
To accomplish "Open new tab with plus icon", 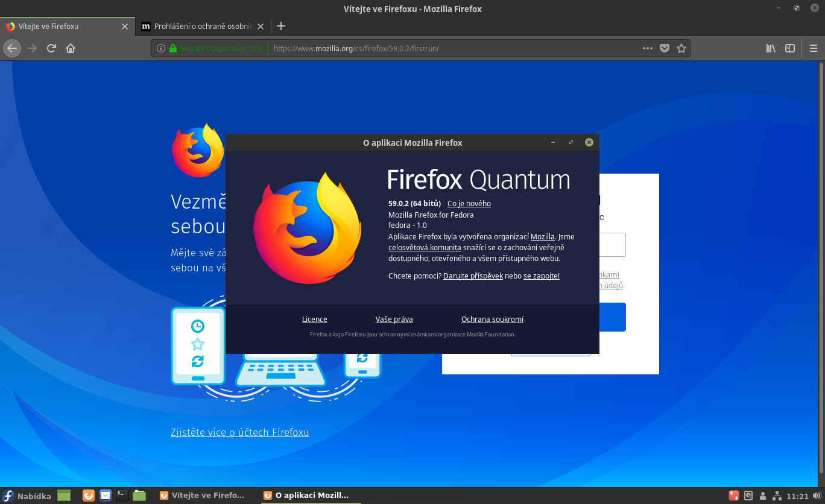I will (x=280, y=26).
